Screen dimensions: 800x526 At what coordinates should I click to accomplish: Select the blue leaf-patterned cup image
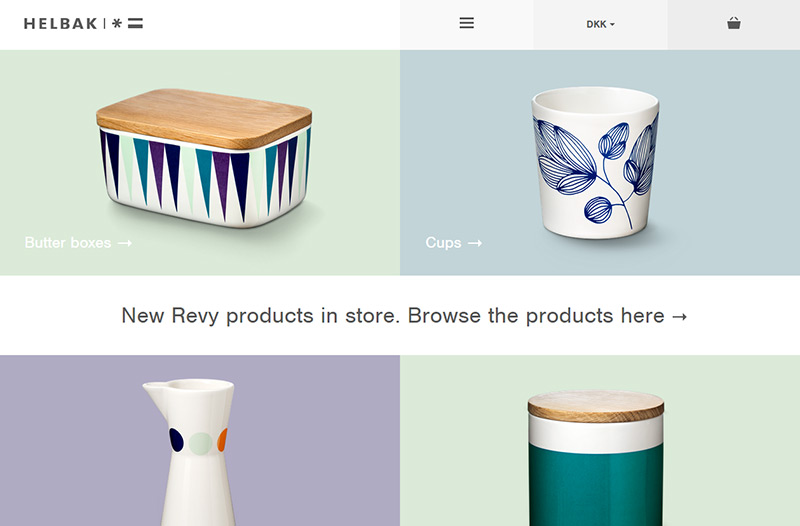click(595, 163)
